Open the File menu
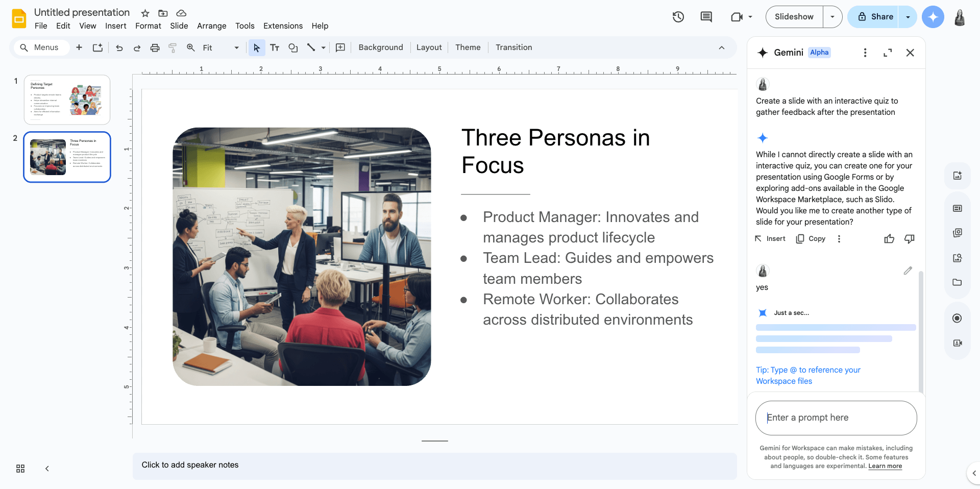This screenshot has height=489, width=980. [x=41, y=26]
